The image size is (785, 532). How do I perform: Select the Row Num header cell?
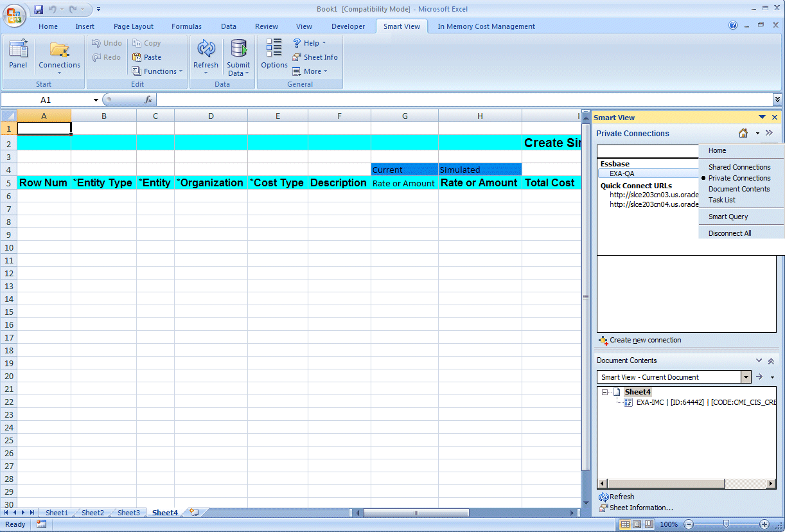click(x=44, y=182)
